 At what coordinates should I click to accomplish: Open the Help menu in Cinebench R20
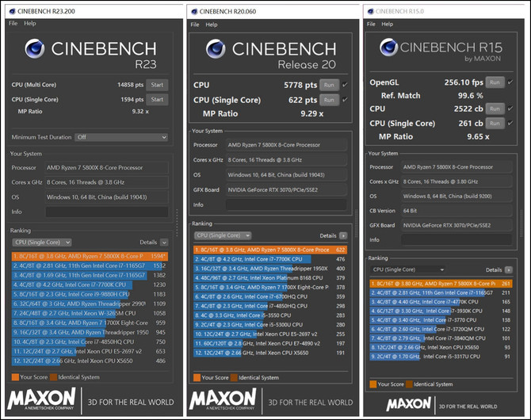[x=212, y=24]
